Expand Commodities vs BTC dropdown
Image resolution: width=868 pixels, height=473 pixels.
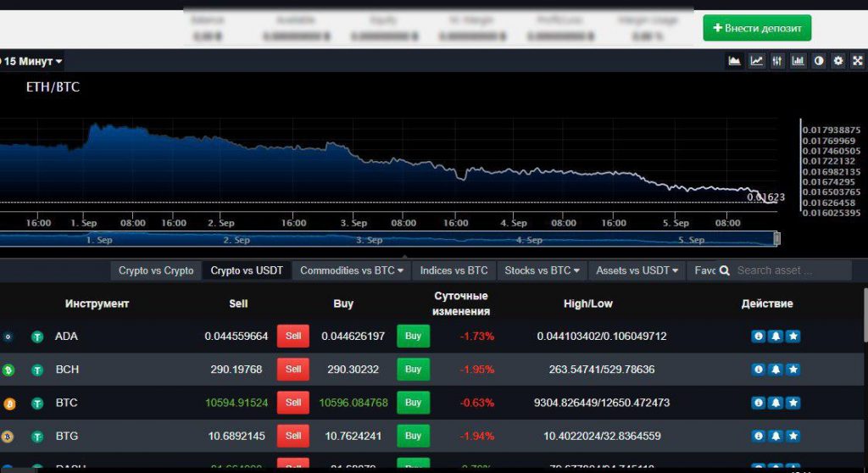click(x=352, y=270)
